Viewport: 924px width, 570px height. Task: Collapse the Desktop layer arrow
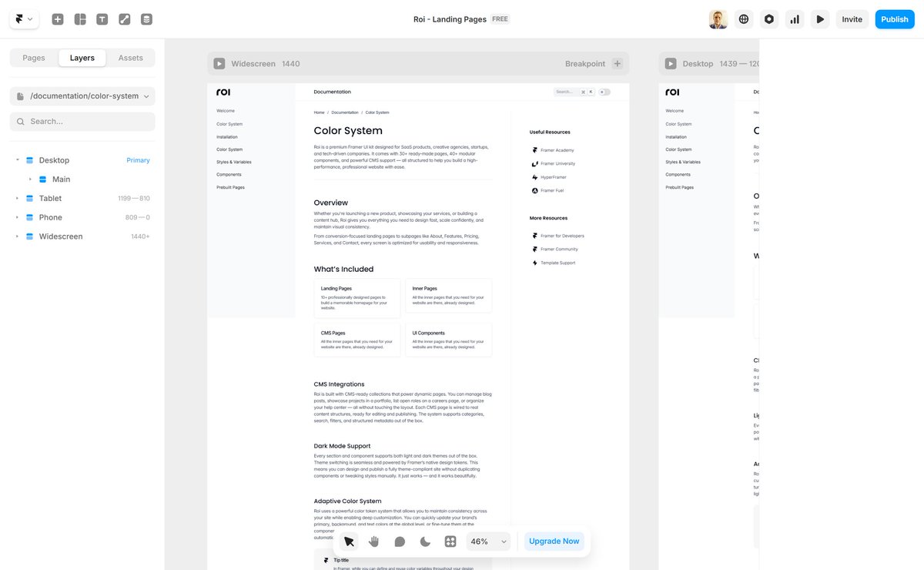click(18, 160)
